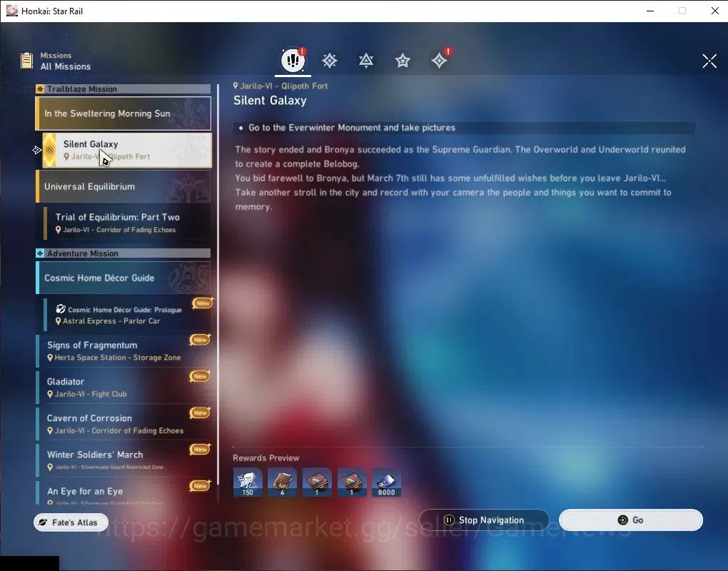Click the New badge on An Eye for an Eye
Viewport: 728px width, 571px height.
pyautogui.click(x=200, y=485)
